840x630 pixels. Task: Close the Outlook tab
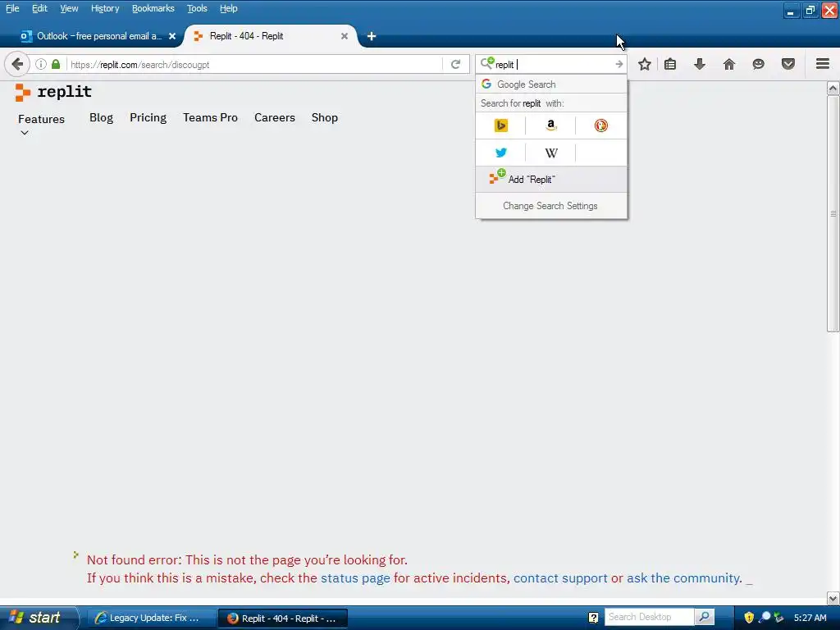point(172,36)
